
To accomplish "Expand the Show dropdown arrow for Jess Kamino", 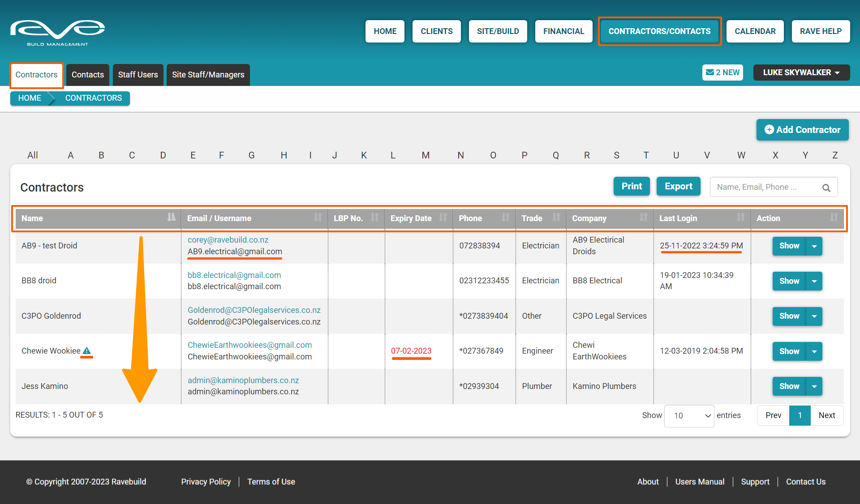I will 814,386.
